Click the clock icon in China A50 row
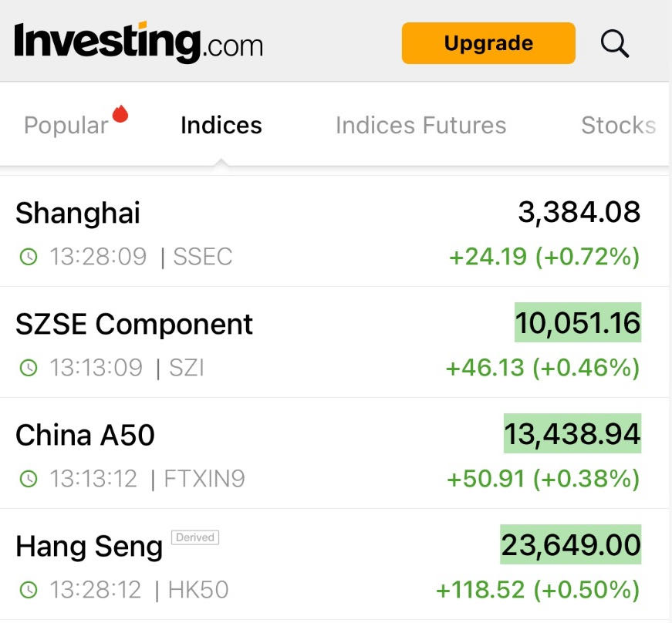This screenshot has height=623, width=672. pos(29,479)
